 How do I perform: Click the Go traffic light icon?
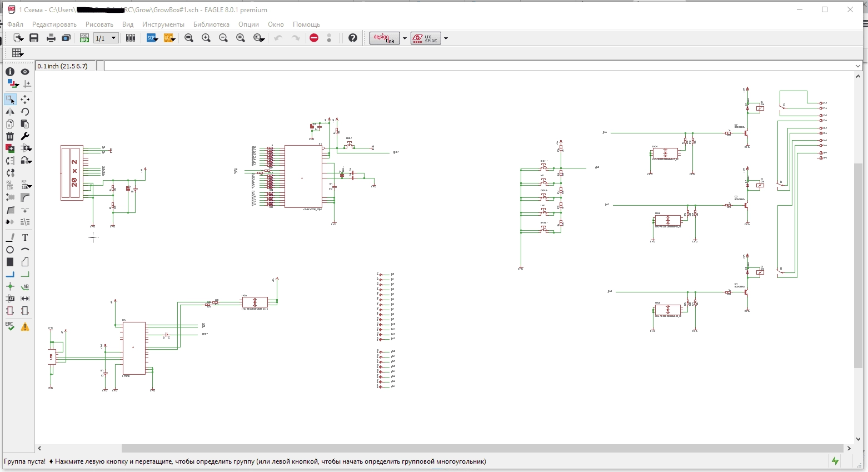pos(330,38)
